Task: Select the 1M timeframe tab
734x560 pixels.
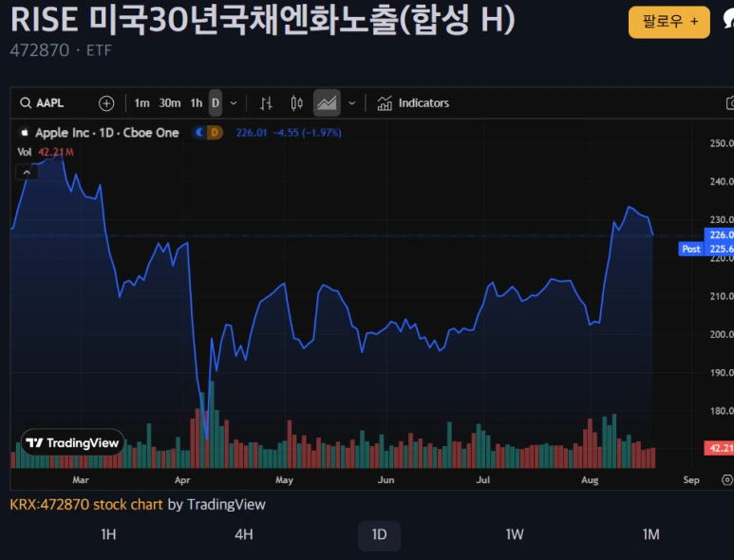Action: pos(650,534)
